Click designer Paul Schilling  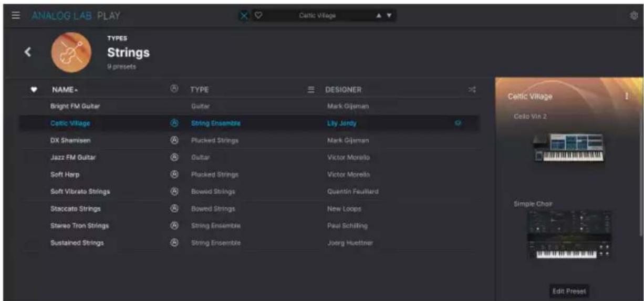pos(347,226)
